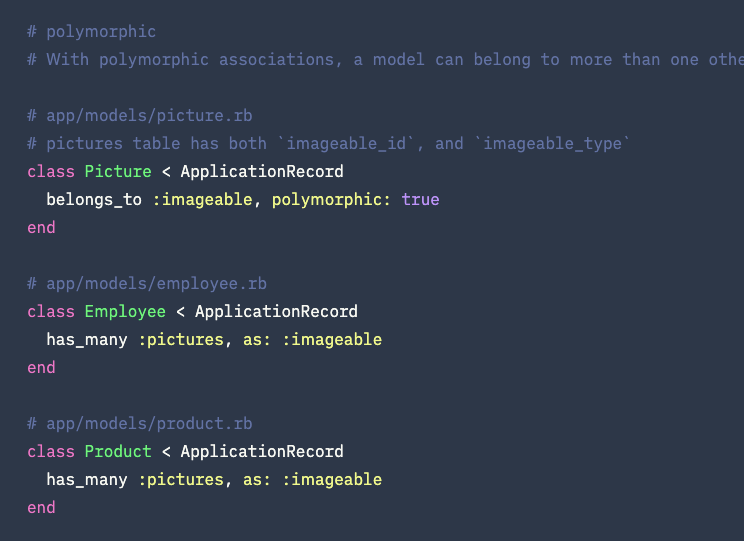Click the 'With polymorphic associations' comment line
744x541 pixels.
(386, 60)
